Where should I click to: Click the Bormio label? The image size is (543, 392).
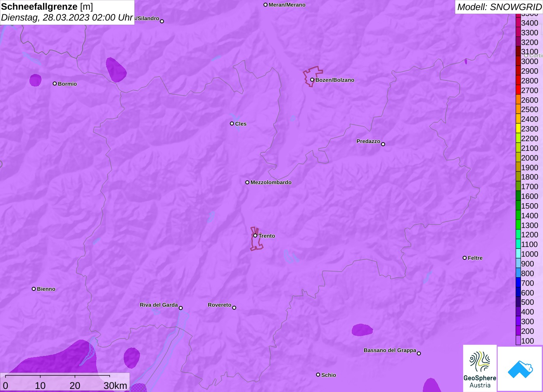point(67,84)
